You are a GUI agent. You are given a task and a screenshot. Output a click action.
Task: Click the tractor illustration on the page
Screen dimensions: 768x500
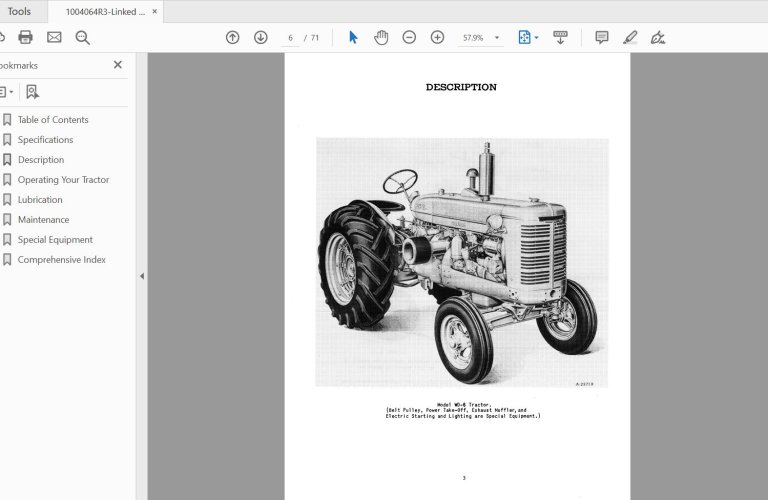coord(462,262)
